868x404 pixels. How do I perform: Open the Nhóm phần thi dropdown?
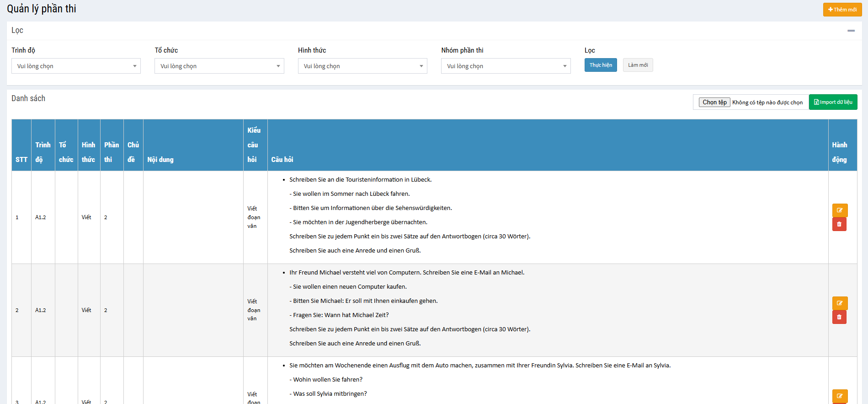pyautogui.click(x=506, y=66)
